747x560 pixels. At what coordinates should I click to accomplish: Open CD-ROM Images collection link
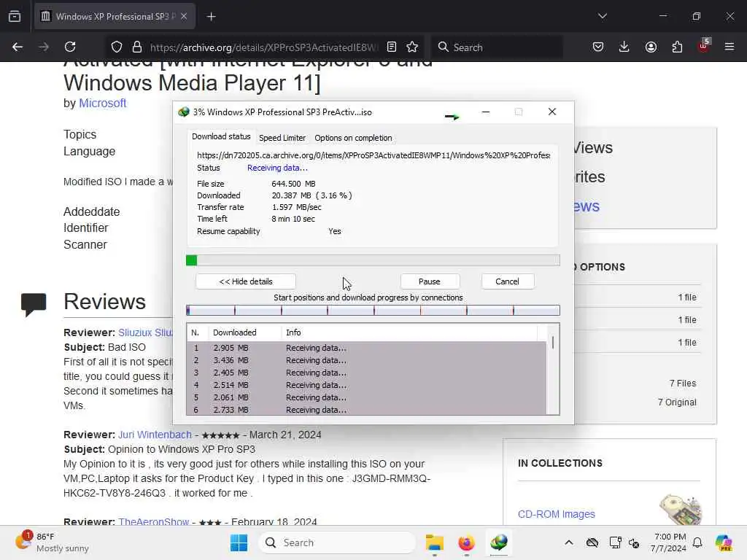tap(557, 514)
